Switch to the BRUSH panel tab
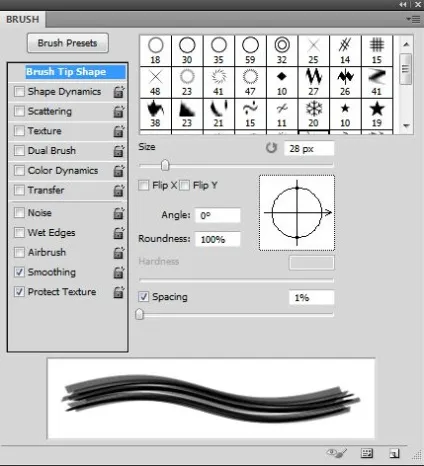This screenshot has height=466, width=424. (x=23, y=19)
